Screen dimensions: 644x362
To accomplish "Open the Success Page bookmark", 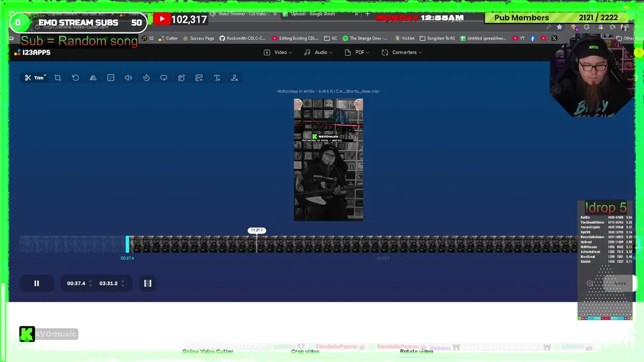I will point(199,38).
